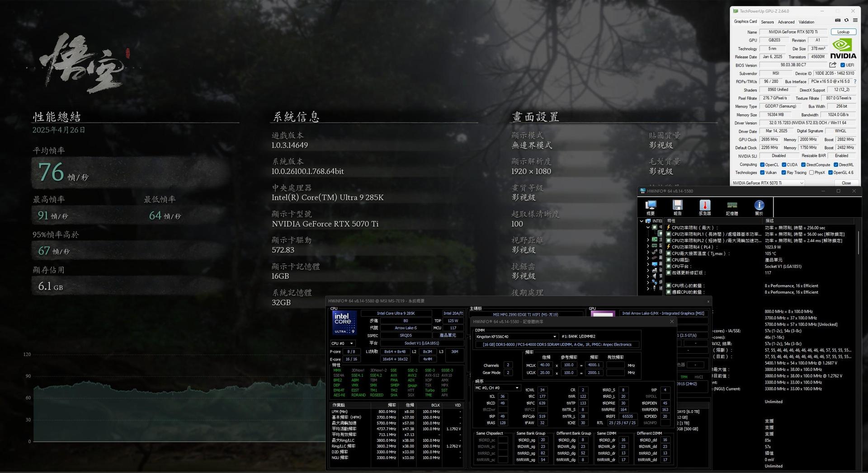Click the Intel Core Ultra 9 logo

coord(344,323)
